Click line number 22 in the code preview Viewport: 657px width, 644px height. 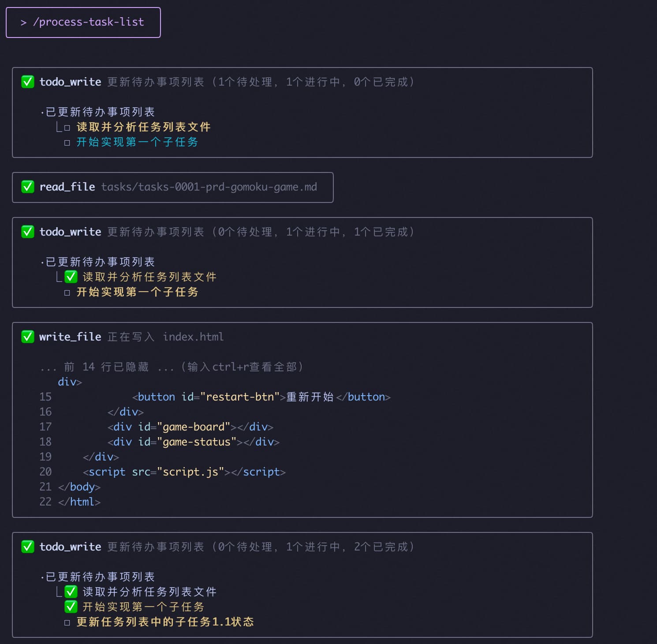point(45,502)
